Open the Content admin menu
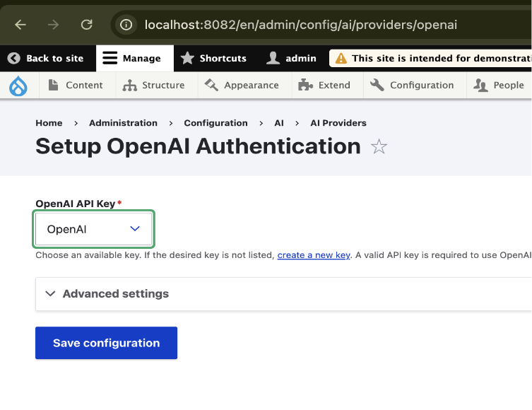Image resolution: width=532 pixels, height=410 pixels. pyautogui.click(x=77, y=86)
